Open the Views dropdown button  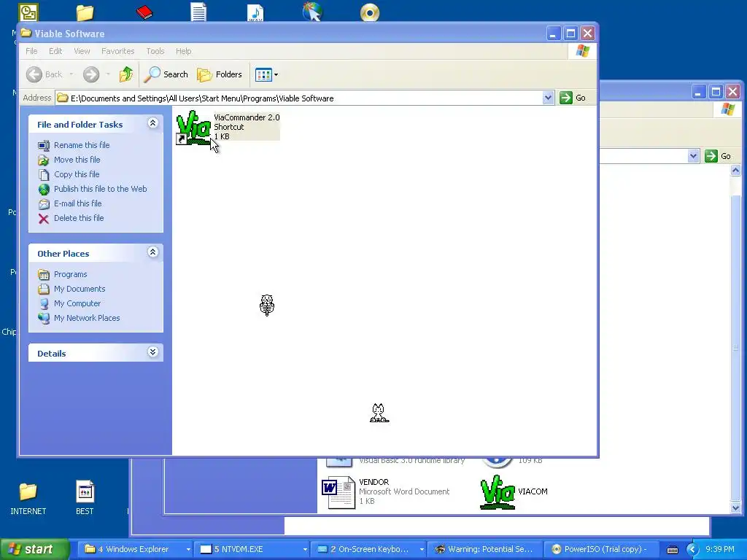coord(266,74)
